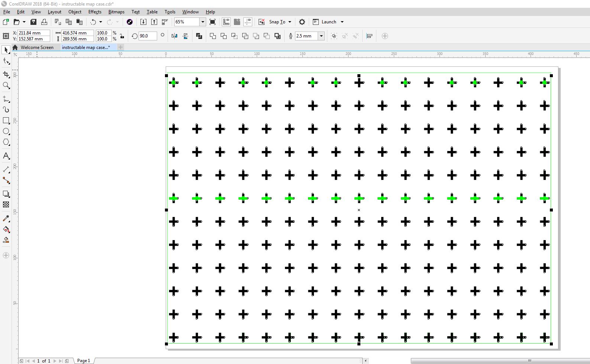Select the Zoom magnifier tool

[6, 86]
